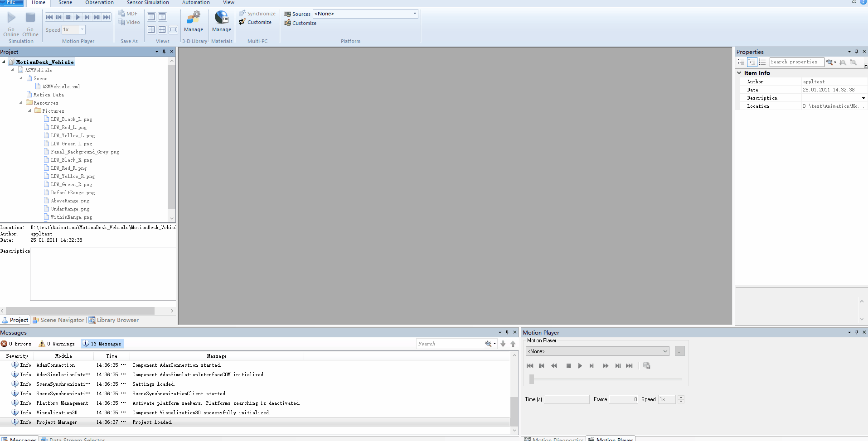The image size is (868, 441).
Task: Pin the Project panel
Action: click(164, 52)
